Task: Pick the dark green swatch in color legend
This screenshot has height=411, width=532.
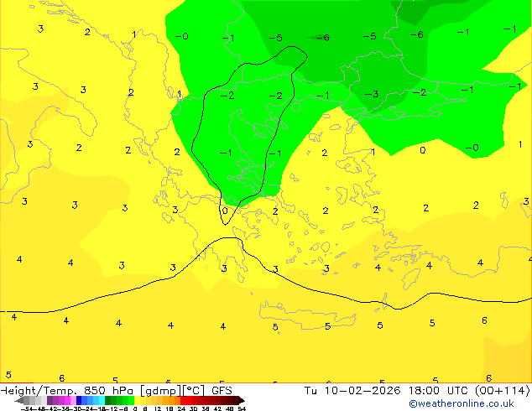Action: pos(108,400)
